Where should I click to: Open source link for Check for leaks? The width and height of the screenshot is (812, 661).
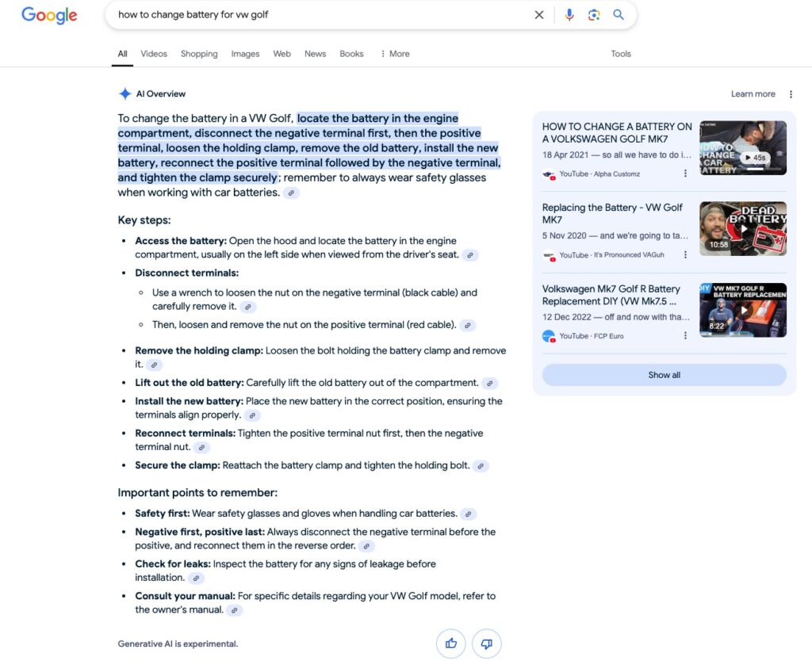(196, 579)
